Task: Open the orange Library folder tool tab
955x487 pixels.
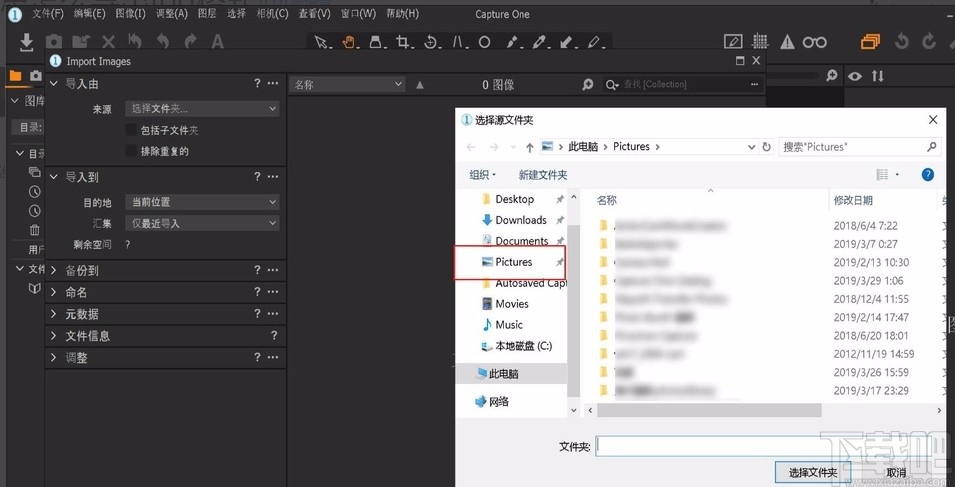Action: pyautogui.click(x=15, y=75)
